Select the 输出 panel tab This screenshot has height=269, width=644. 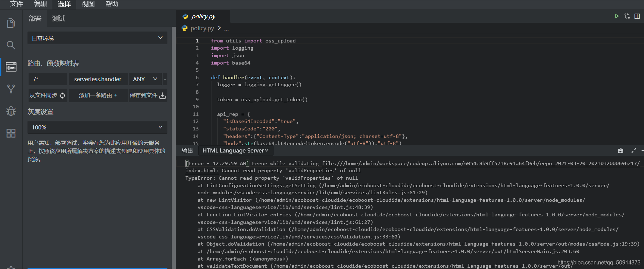click(187, 150)
